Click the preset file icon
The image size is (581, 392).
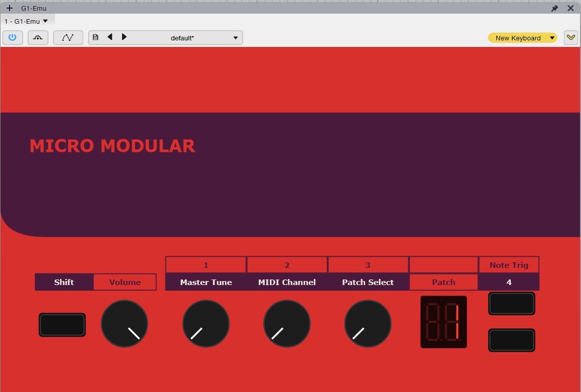point(96,37)
